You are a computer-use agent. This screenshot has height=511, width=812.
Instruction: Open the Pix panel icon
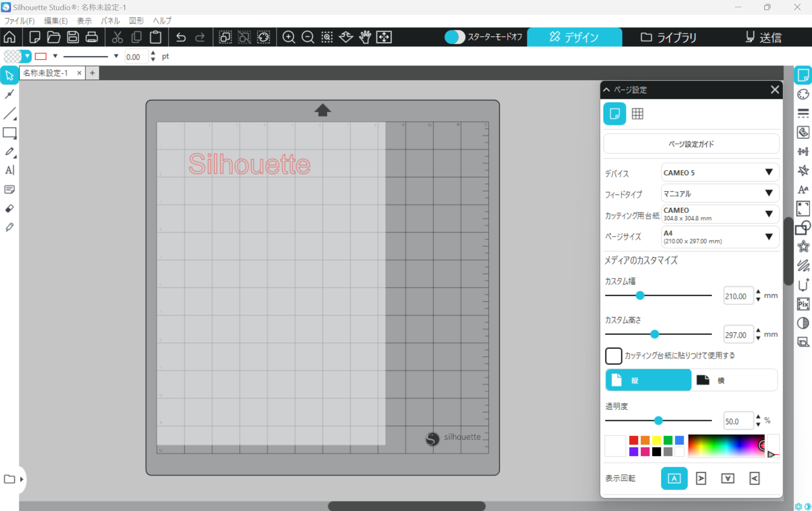click(x=803, y=304)
